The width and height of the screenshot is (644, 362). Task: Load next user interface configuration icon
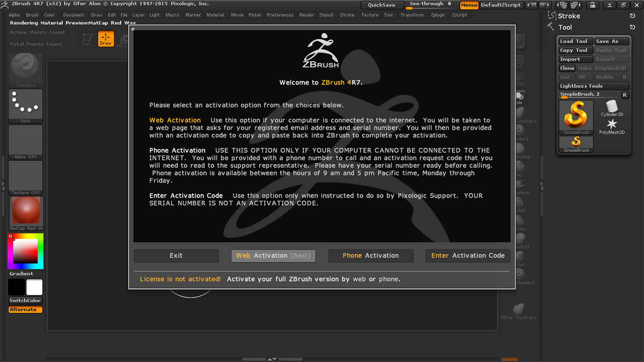(x=575, y=5)
